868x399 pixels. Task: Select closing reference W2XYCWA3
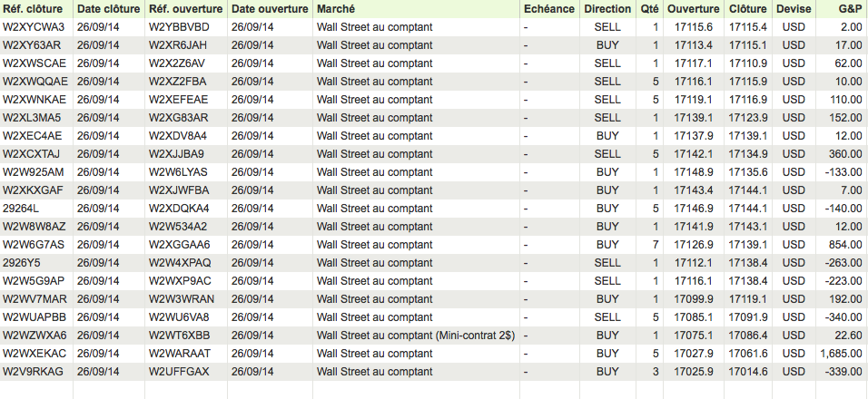(x=34, y=27)
